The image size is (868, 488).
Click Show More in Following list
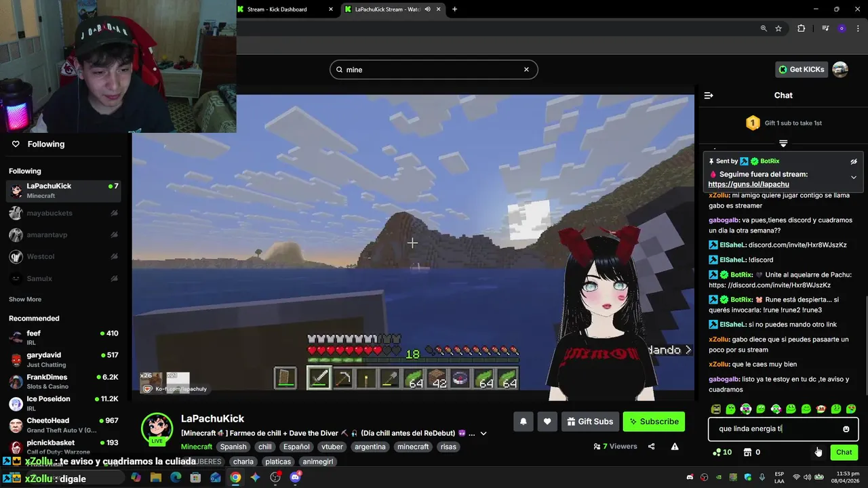tap(25, 299)
